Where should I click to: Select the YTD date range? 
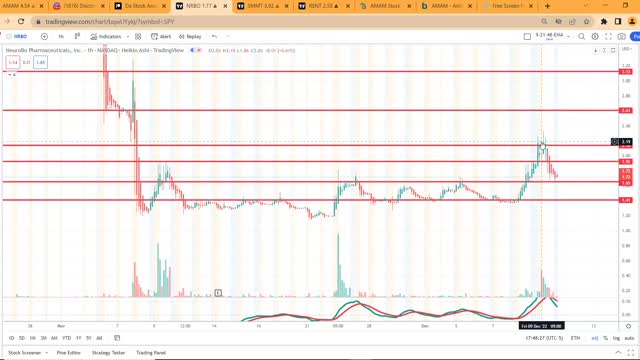tap(67, 338)
